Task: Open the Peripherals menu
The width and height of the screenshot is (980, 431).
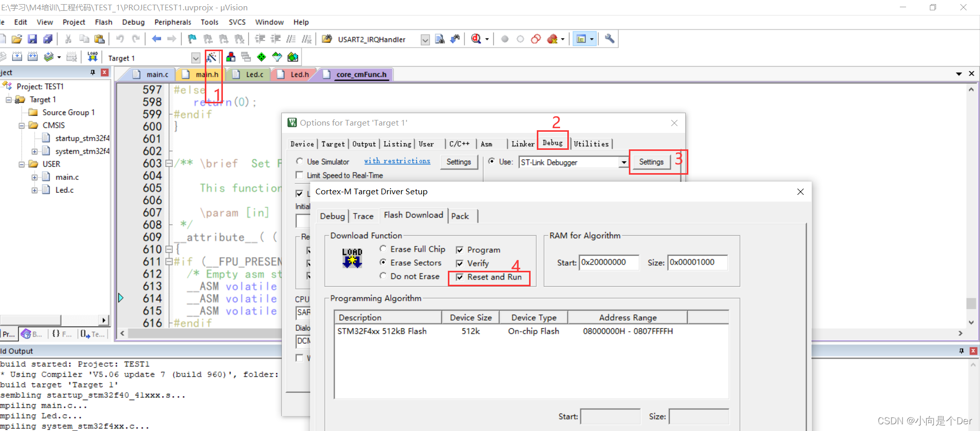Action: (173, 22)
